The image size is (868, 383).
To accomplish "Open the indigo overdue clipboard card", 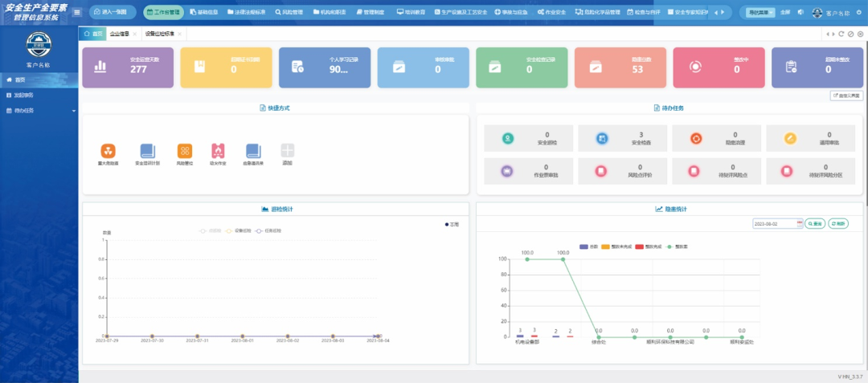I will click(817, 67).
